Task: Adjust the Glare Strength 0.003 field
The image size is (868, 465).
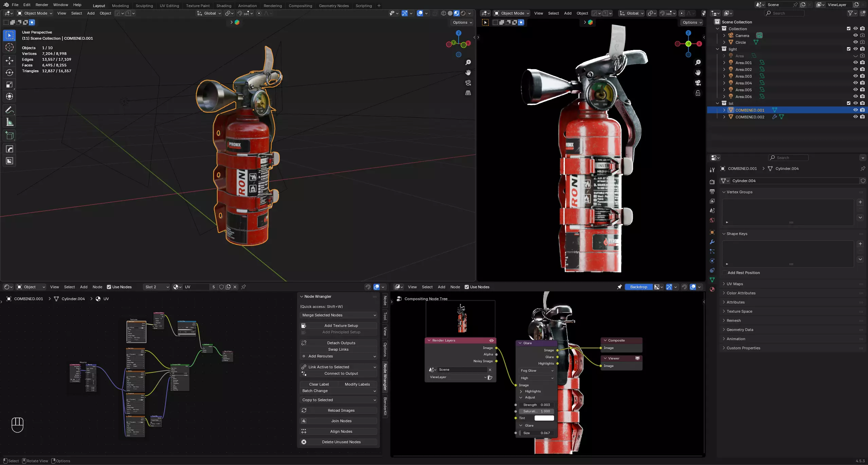Action: click(536, 405)
